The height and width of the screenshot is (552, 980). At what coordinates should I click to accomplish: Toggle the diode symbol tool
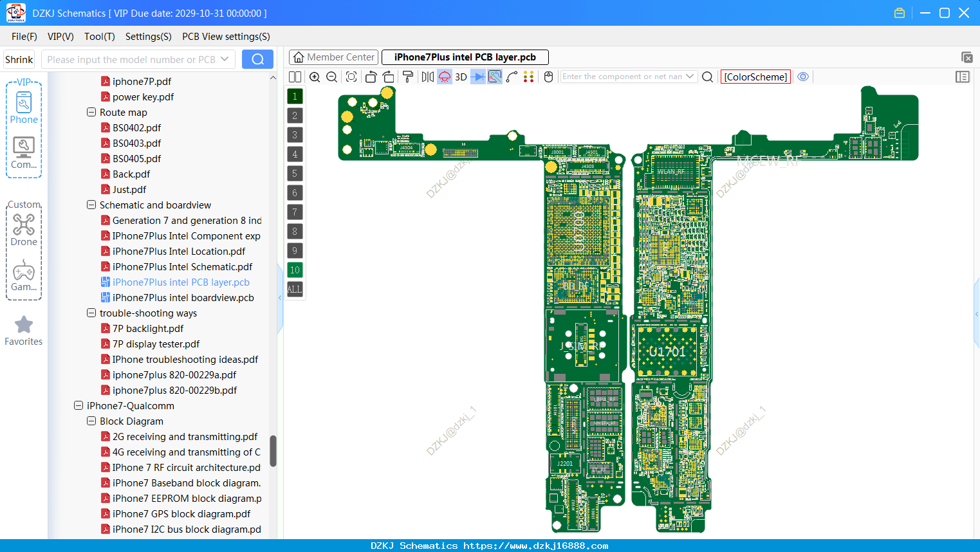[478, 77]
